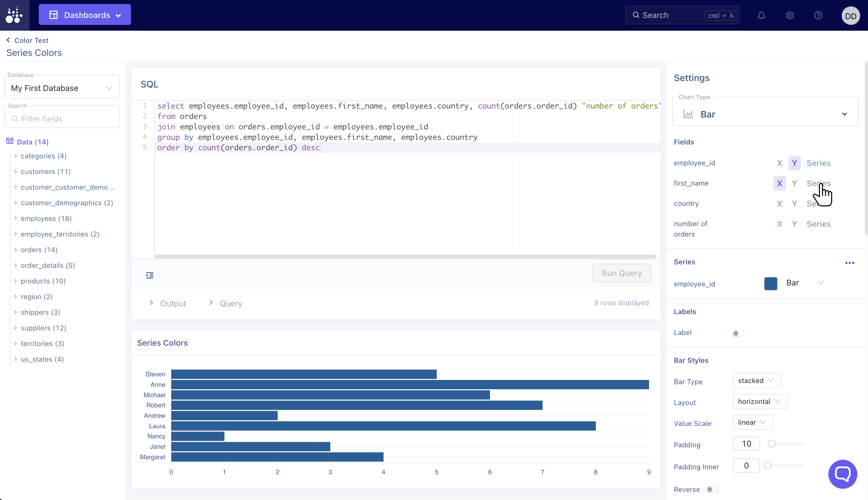Toggle the Label switch on
The image size is (868, 500).
tap(738, 333)
